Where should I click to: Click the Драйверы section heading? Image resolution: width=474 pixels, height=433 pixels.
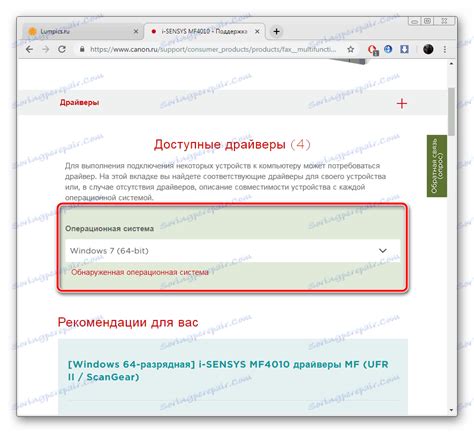coord(79,103)
